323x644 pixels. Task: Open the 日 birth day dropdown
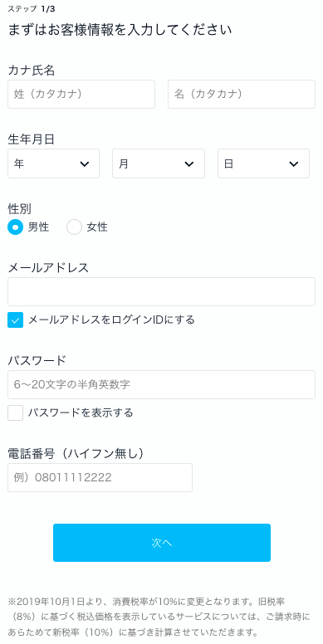263,163
